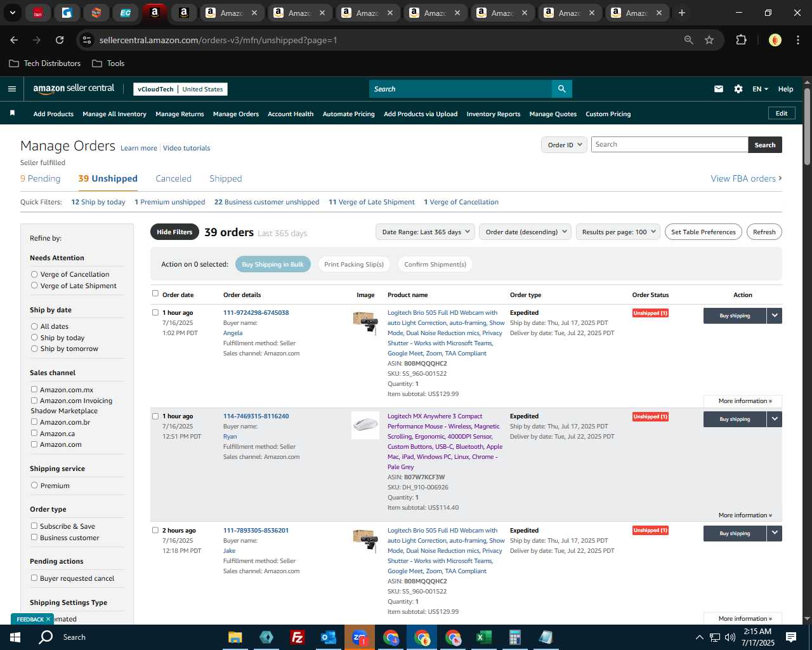Switch to the Shipped orders tab

(226, 178)
